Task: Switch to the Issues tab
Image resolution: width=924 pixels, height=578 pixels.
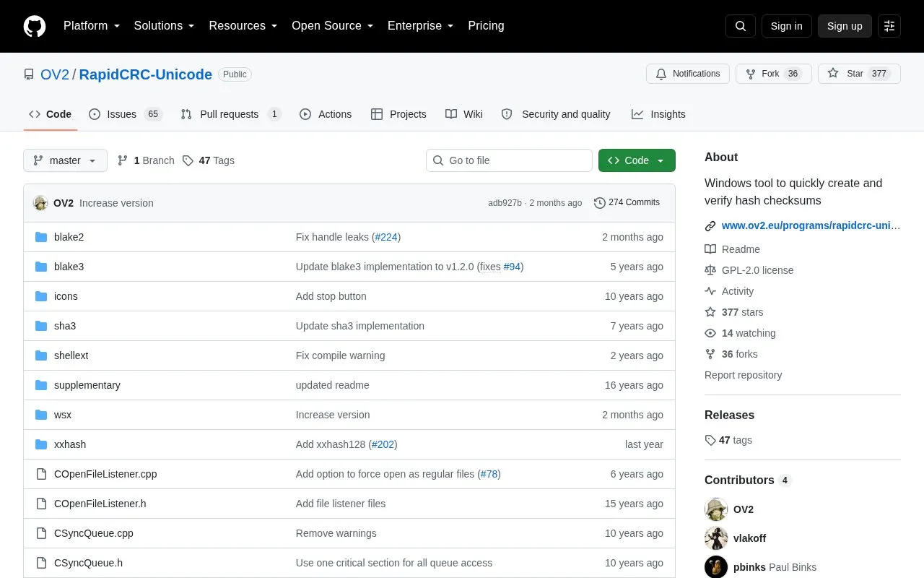Action: click(x=126, y=114)
